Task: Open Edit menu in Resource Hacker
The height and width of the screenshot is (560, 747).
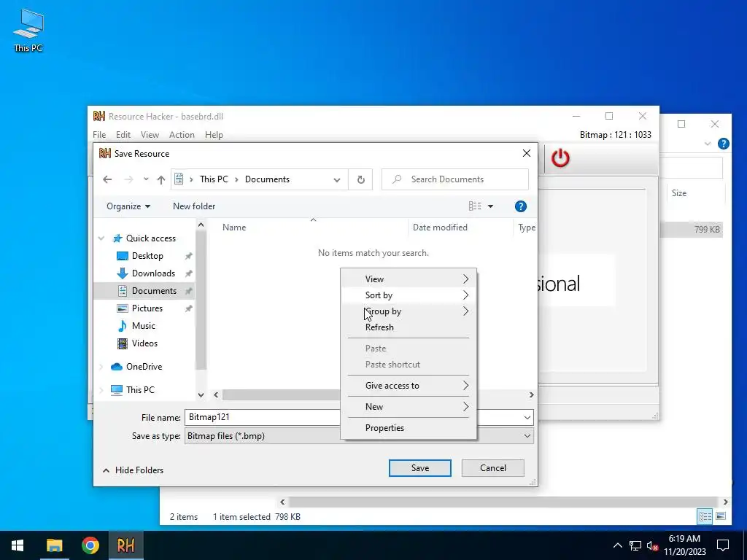Action: (123, 135)
